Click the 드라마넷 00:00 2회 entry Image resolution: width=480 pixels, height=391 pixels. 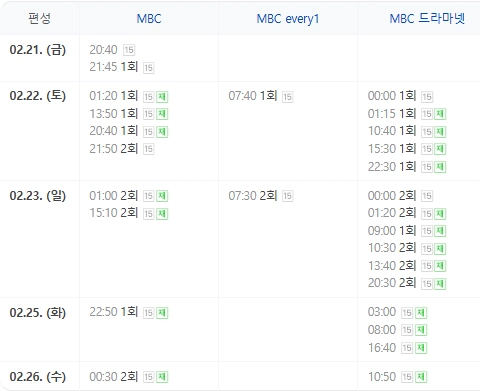pos(392,196)
